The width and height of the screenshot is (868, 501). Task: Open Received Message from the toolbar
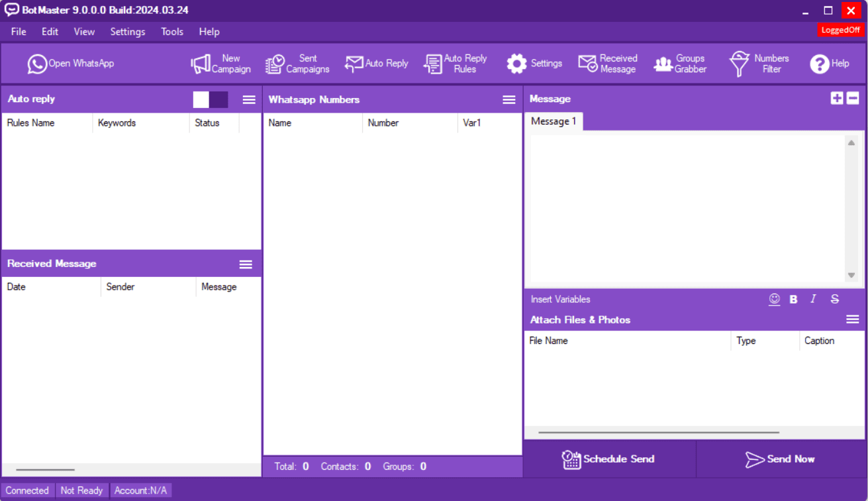click(607, 63)
